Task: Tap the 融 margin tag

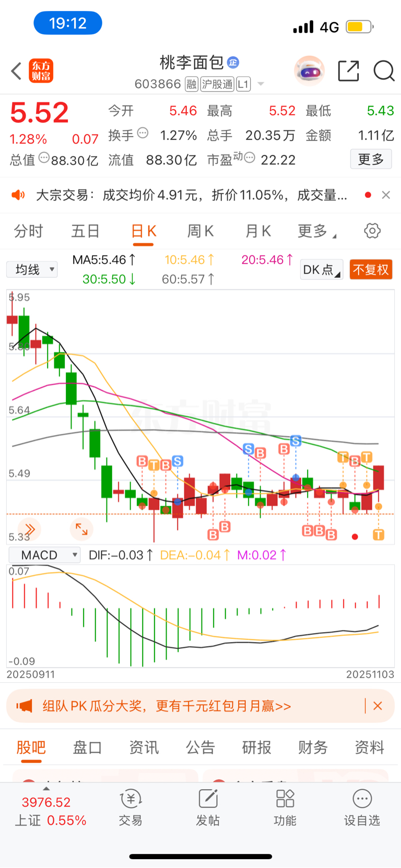Action: 192,84
